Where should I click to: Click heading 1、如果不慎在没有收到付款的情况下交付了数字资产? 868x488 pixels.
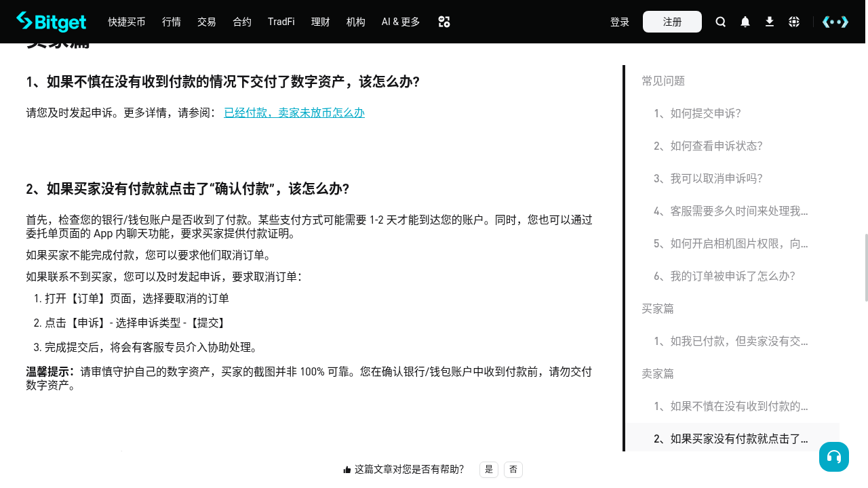[x=223, y=82]
